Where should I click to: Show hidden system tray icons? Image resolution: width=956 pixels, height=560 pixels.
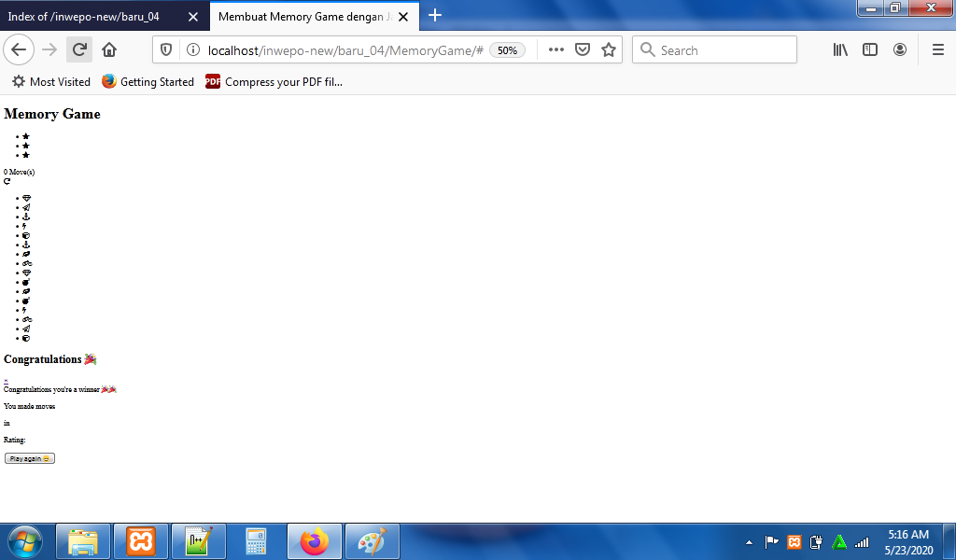pos(749,542)
